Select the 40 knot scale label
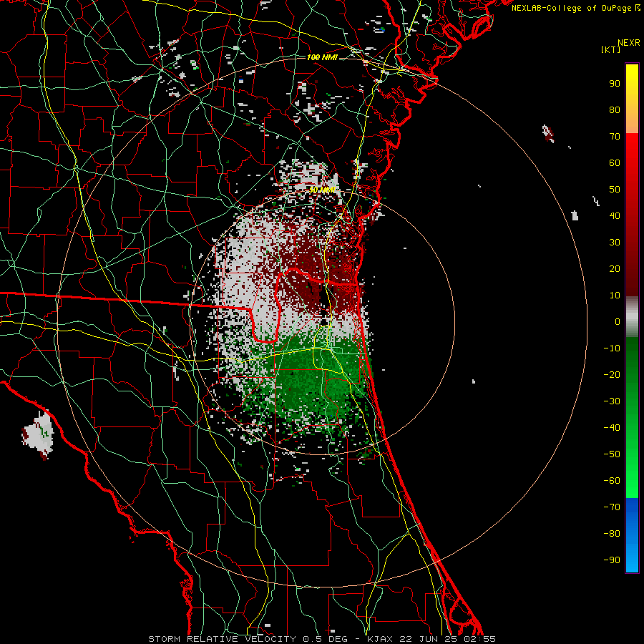 click(615, 216)
